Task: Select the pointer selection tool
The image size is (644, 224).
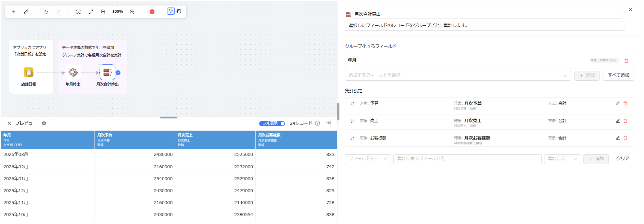Action: pyautogui.click(x=171, y=11)
